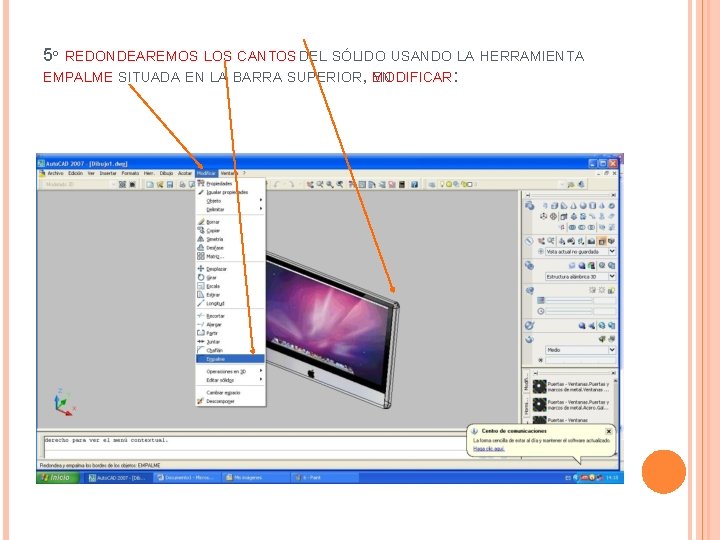Choose Matriz... in the menu

230,257
